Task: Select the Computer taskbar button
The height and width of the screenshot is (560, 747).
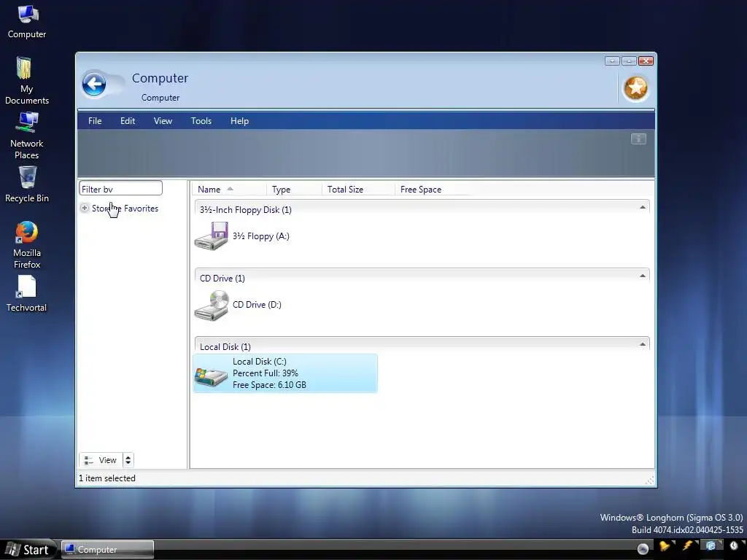Action: point(108,550)
